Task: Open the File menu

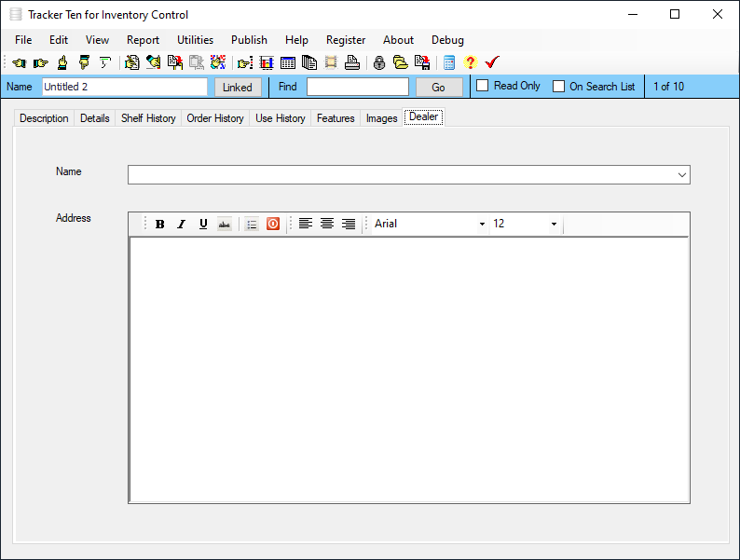Action: click(x=23, y=40)
